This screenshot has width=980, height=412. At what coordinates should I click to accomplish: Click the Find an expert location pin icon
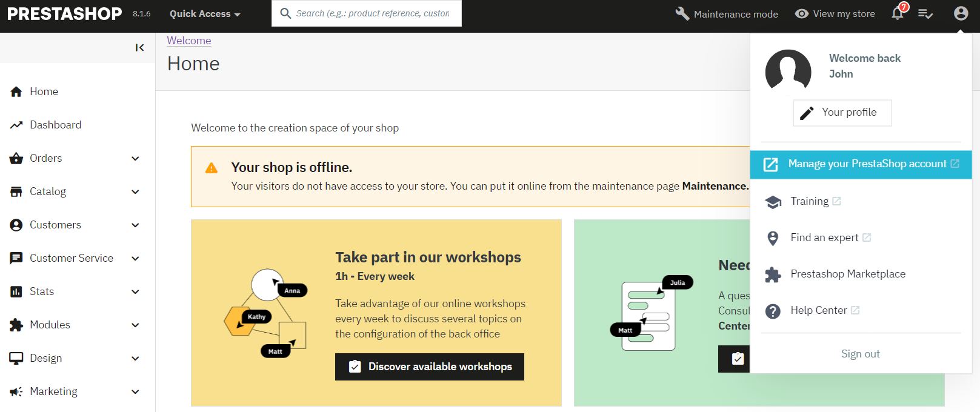click(773, 238)
